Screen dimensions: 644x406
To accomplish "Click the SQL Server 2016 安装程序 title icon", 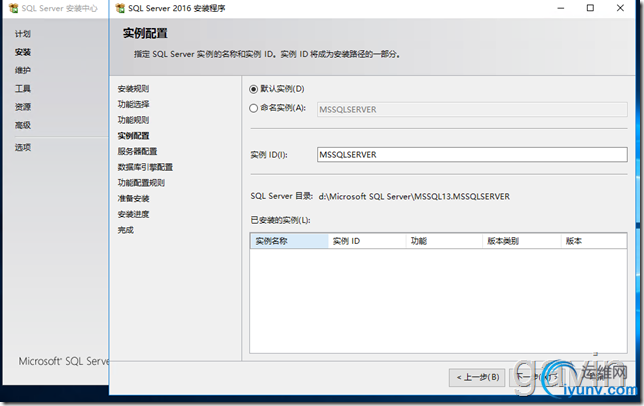I will tap(120, 8).
